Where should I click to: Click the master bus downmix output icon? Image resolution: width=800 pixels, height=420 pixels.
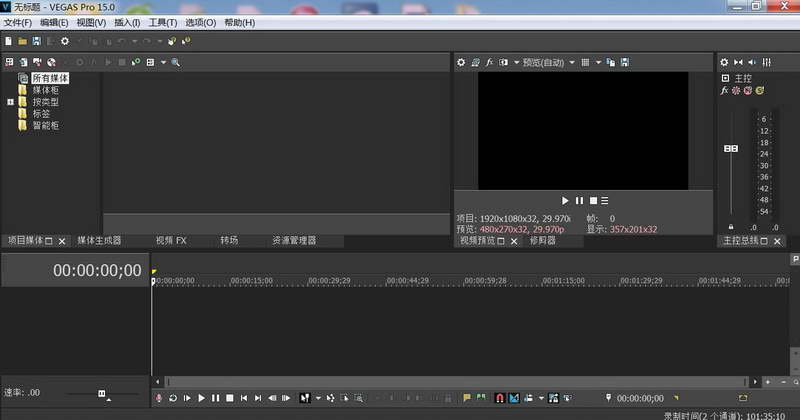click(x=738, y=62)
